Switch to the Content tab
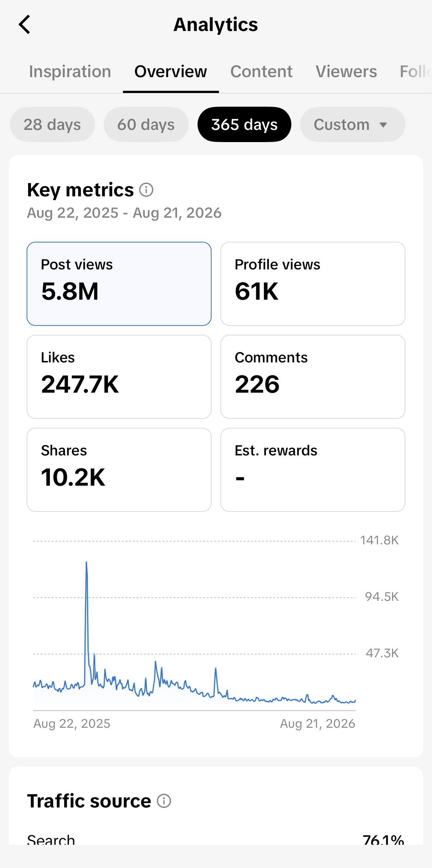The image size is (432, 868). (261, 72)
